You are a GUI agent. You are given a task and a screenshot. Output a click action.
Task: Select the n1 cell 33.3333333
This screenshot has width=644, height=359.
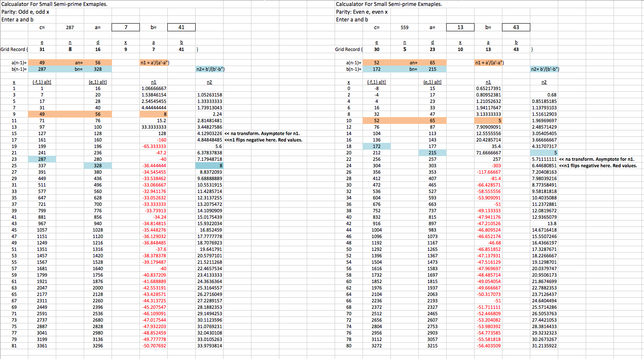click(x=154, y=127)
